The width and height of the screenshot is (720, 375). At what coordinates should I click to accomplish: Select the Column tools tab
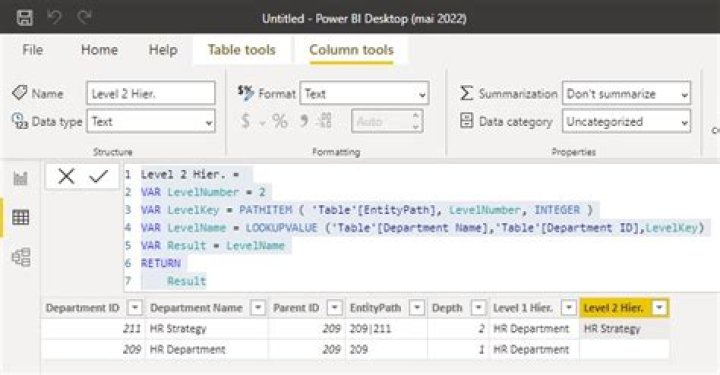point(351,50)
